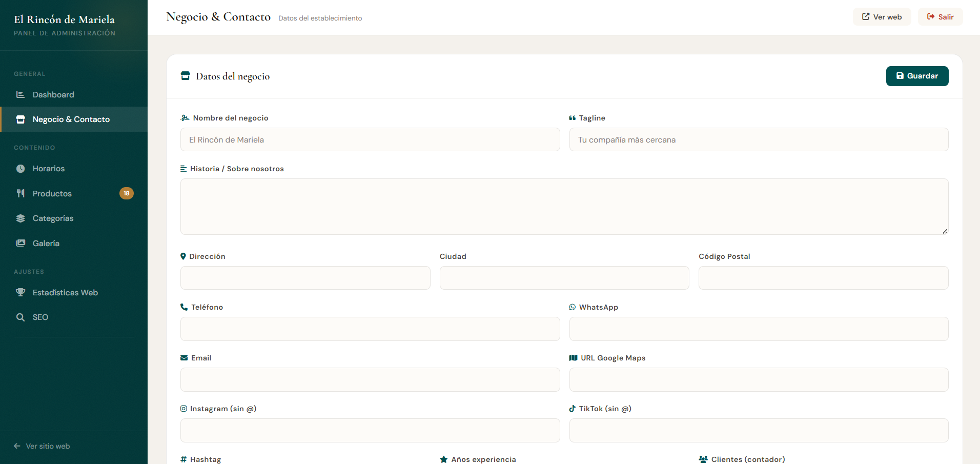This screenshot has height=464, width=980.
Task: Click the people icon beside Clientes (contador)
Action: (x=703, y=459)
